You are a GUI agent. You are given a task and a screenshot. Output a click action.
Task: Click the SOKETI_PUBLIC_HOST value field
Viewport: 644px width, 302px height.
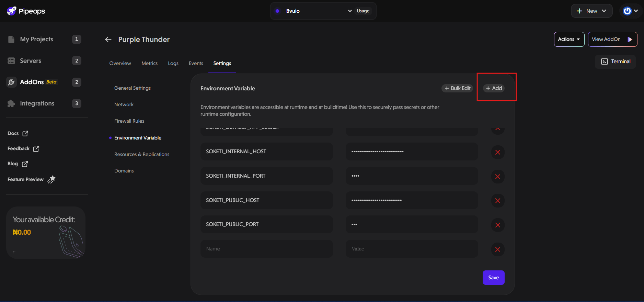tap(412, 200)
